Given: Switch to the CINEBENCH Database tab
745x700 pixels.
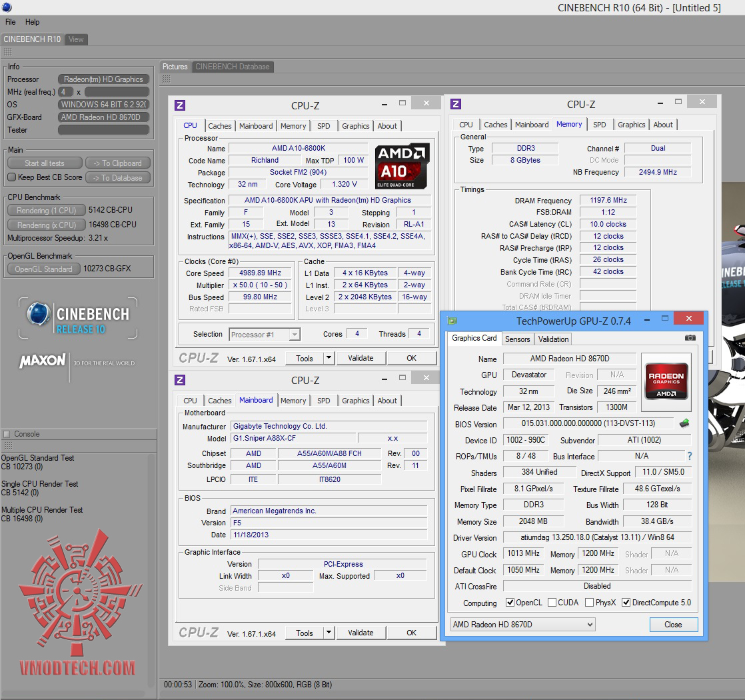Looking at the screenshot, I should coord(232,67).
